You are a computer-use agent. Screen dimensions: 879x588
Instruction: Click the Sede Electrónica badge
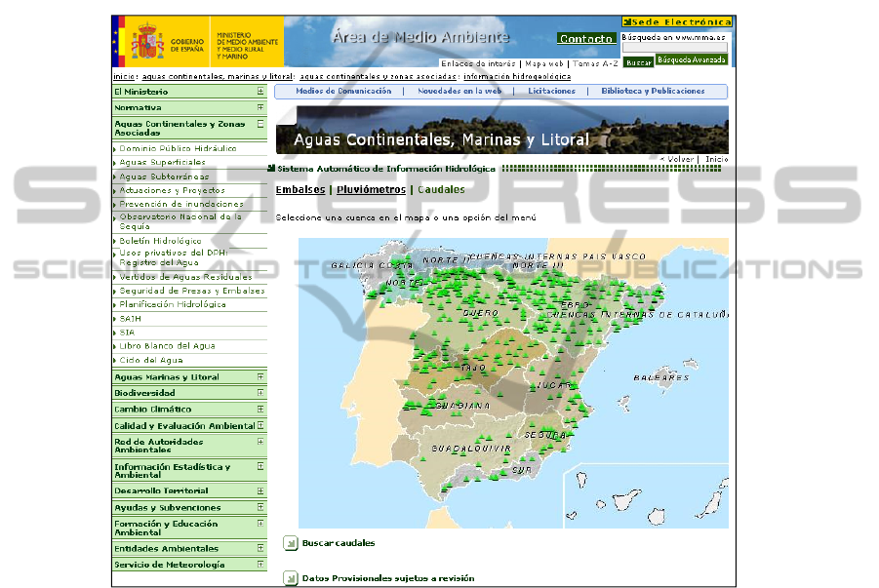(676, 21)
